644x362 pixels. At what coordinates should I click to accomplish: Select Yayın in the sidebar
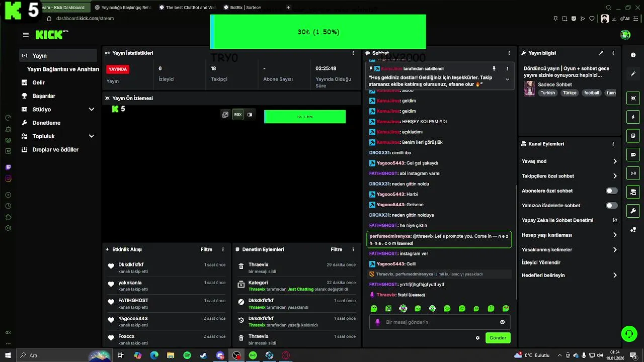click(58, 56)
